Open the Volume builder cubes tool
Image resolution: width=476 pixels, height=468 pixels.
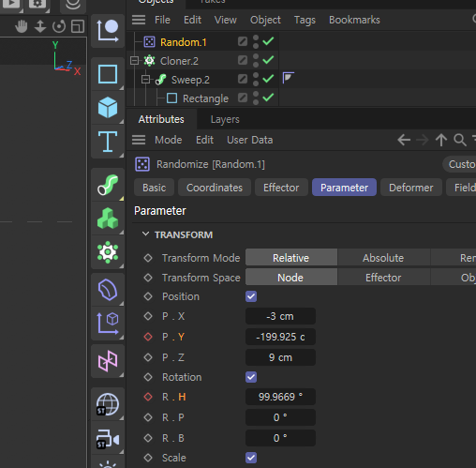pos(108,219)
